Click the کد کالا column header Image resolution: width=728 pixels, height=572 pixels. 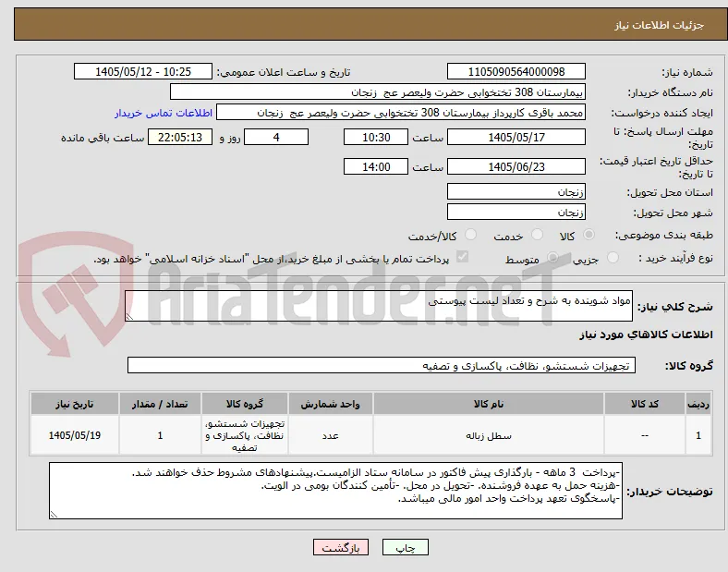pos(645,404)
